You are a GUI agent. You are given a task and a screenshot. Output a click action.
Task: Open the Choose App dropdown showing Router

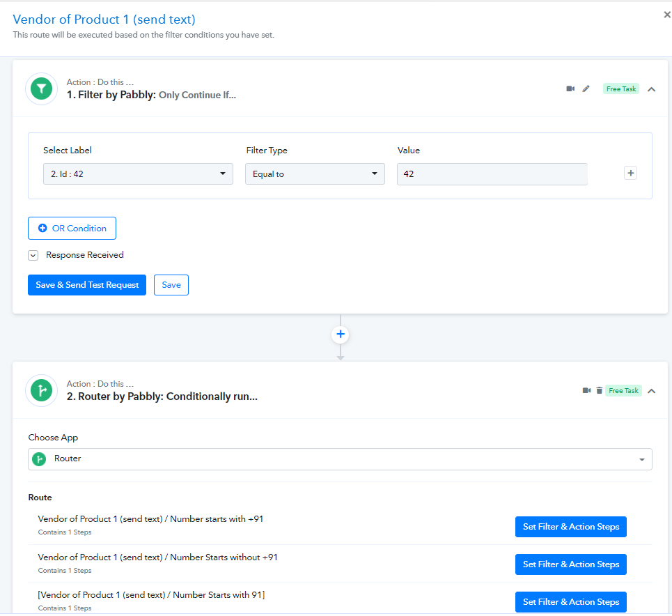340,459
